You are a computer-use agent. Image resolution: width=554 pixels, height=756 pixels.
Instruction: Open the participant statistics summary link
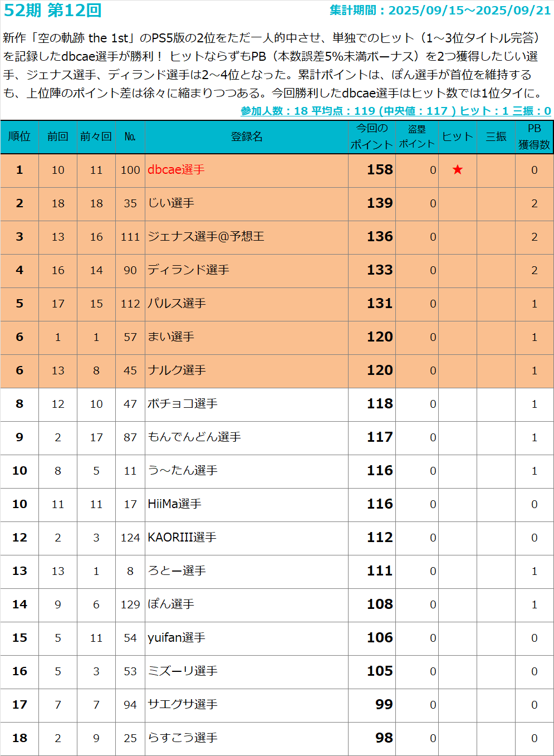[395, 111]
